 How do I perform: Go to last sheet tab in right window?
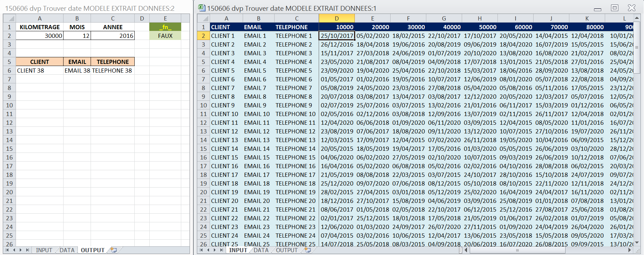point(221,250)
